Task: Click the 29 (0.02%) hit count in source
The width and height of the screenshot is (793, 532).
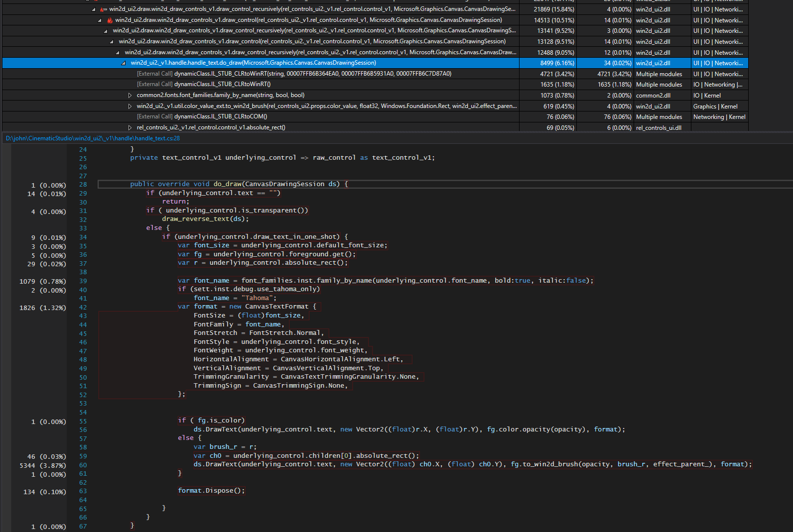Action: pyautogui.click(x=46, y=264)
